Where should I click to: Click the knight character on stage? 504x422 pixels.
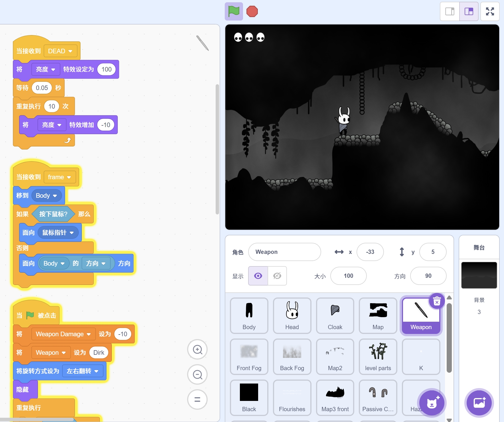pyautogui.click(x=343, y=120)
